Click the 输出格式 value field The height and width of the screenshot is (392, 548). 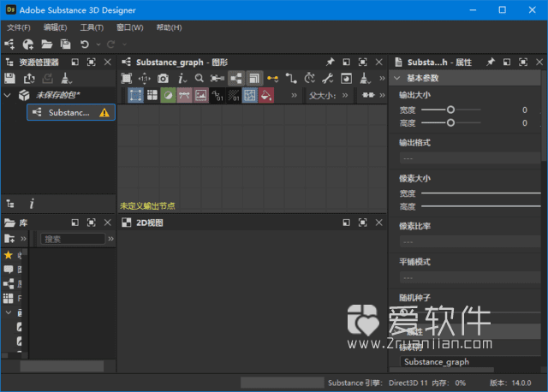click(470, 158)
